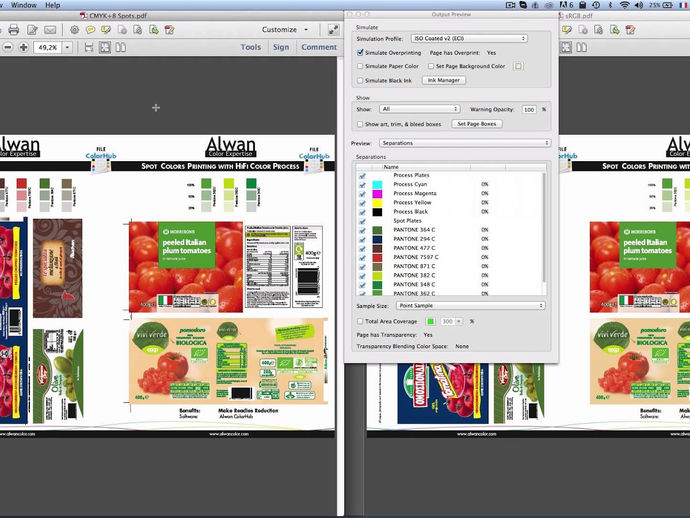Click the zoom level 49,2% field
This screenshot has height=518, width=690.
(x=48, y=47)
